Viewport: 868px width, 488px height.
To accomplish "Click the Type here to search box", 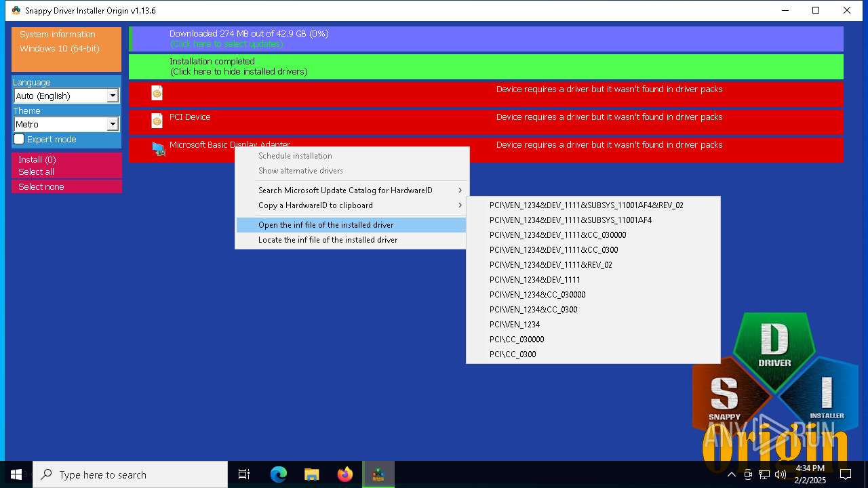I will pyautogui.click(x=130, y=474).
